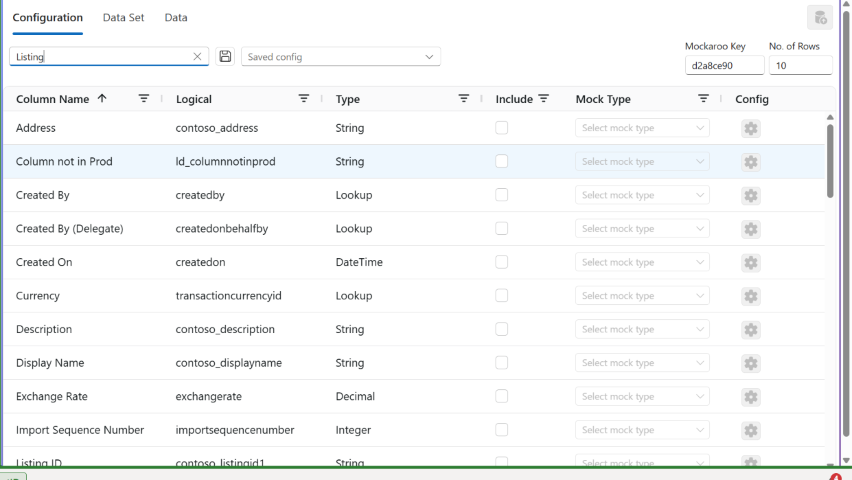Open config gear for Currency row
This screenshot has width=852, height=480.
(750, 296)
